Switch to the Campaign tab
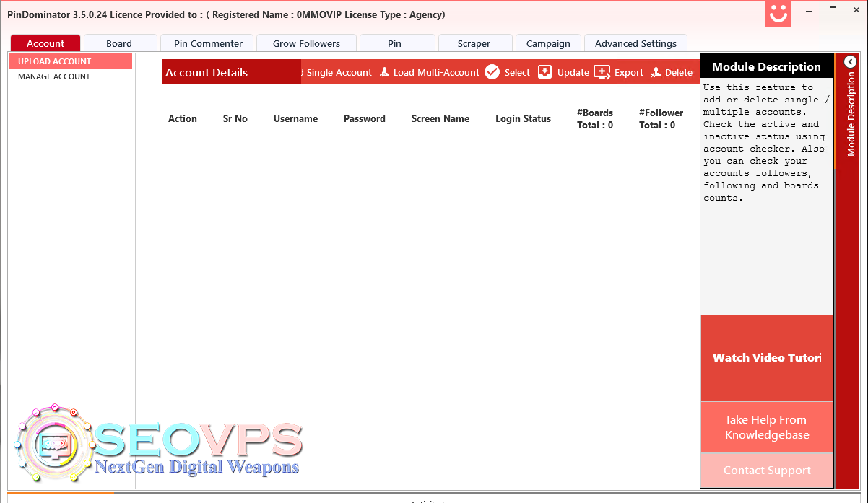The image size is (868, 503). click(548, 43)
